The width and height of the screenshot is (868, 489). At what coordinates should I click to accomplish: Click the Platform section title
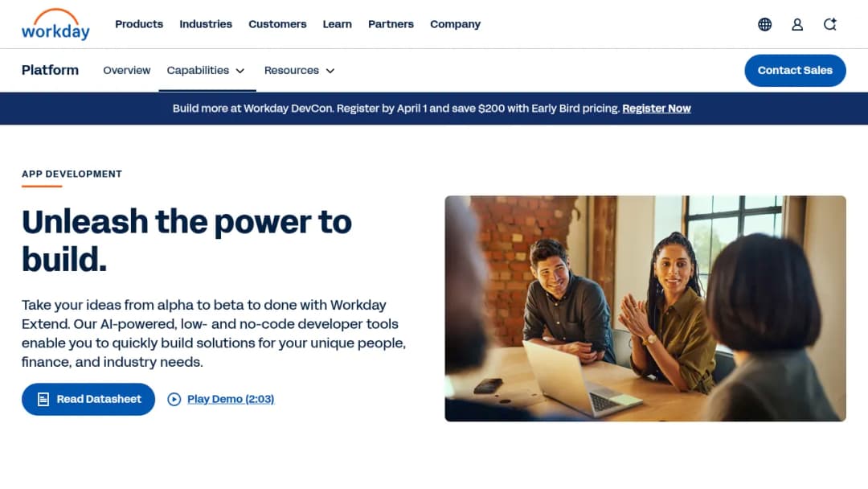click(x=51, y=70)
